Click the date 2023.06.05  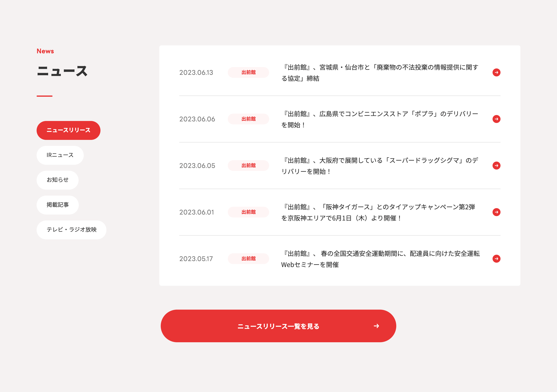point(197,166)
